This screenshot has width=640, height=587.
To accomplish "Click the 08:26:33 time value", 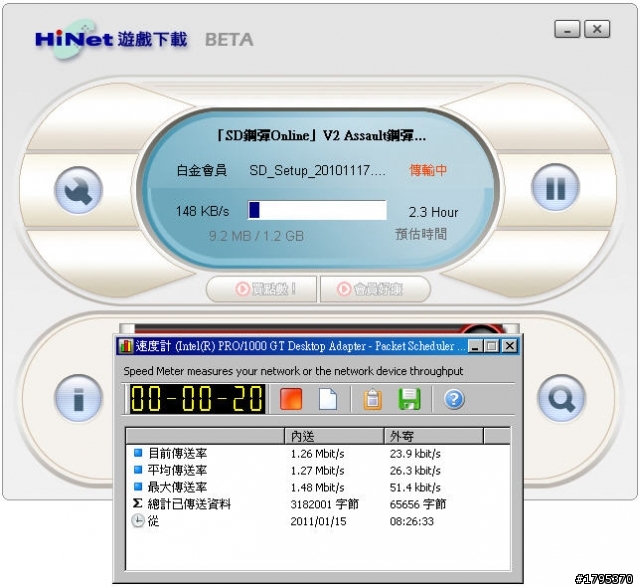I will click(411, 521).
